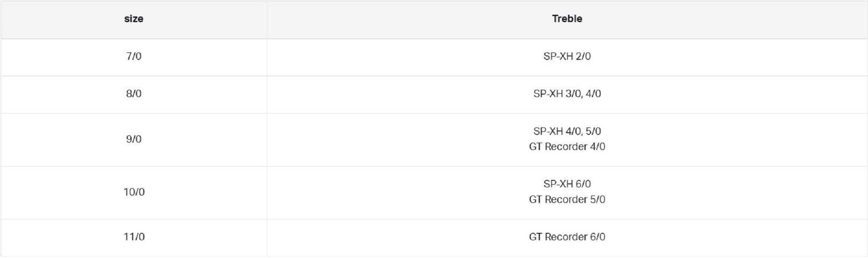Image resolution: width=868 pixels, height=258 pixels.
Task: Click the "GT Recorder 5/0" text line
Action: point(567,199)
